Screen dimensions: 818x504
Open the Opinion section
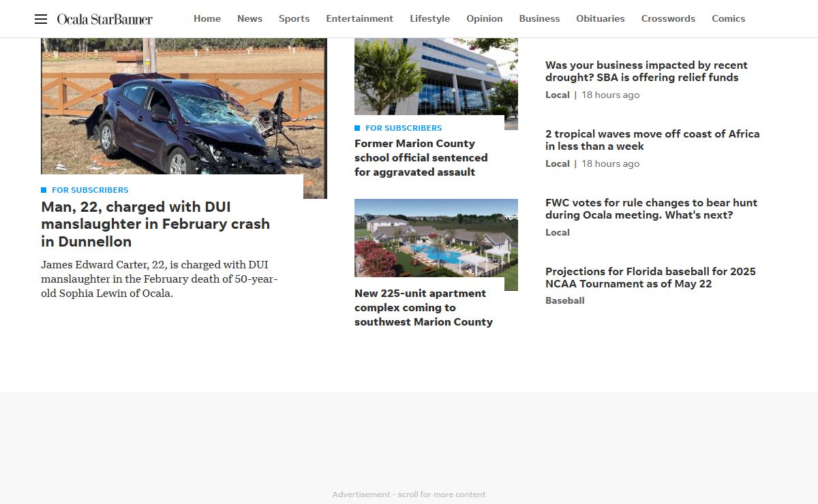[x=485, y=18]
